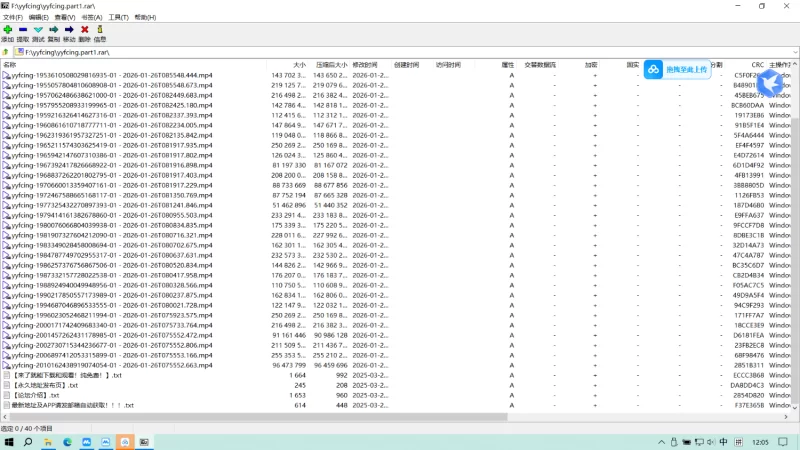Click packed size value 90 986 128
Viewport: 800px width, 450px height.
331,335
